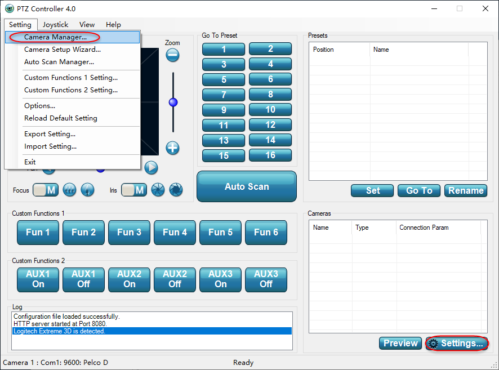The image size is (499, 370).
Task: Click the focus far mountain icon
Action: click(x=70, y=190)
